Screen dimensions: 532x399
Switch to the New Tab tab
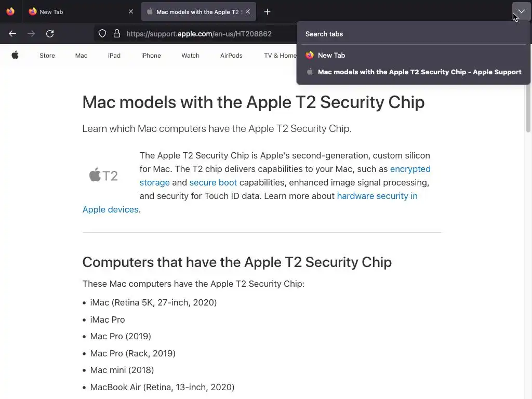click(78, 11)
